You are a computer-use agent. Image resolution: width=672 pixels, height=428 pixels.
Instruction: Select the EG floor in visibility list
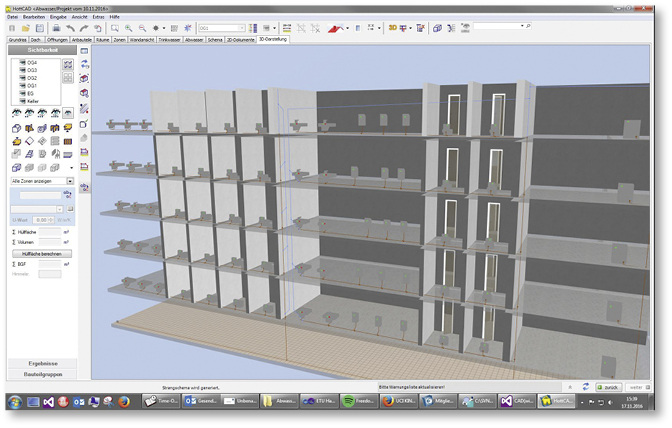tap(31, 93)
